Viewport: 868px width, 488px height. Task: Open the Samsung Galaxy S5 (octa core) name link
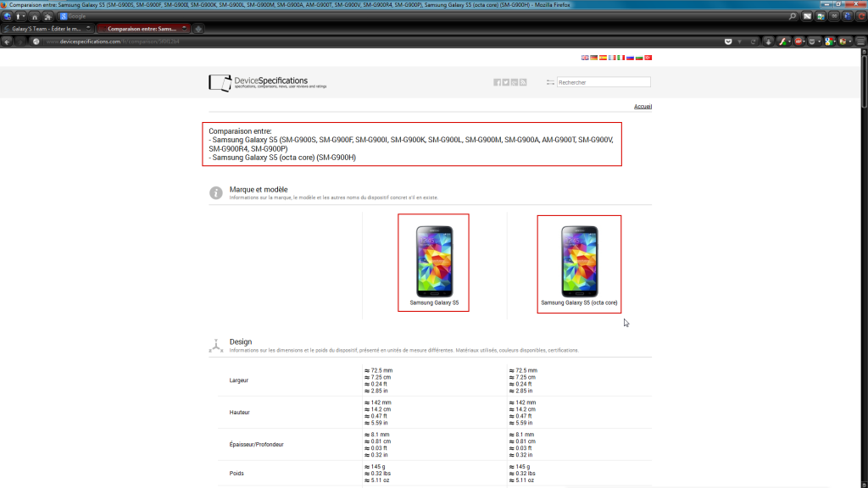pyautogui.click(x=579, y=302)
